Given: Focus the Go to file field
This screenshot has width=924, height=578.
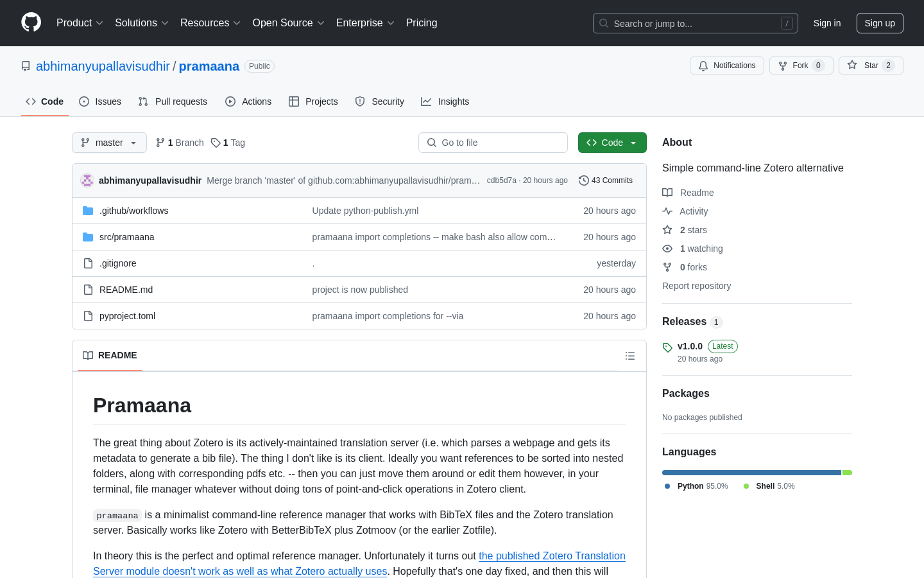Looking at the screenshot, I should coord(493,143).
